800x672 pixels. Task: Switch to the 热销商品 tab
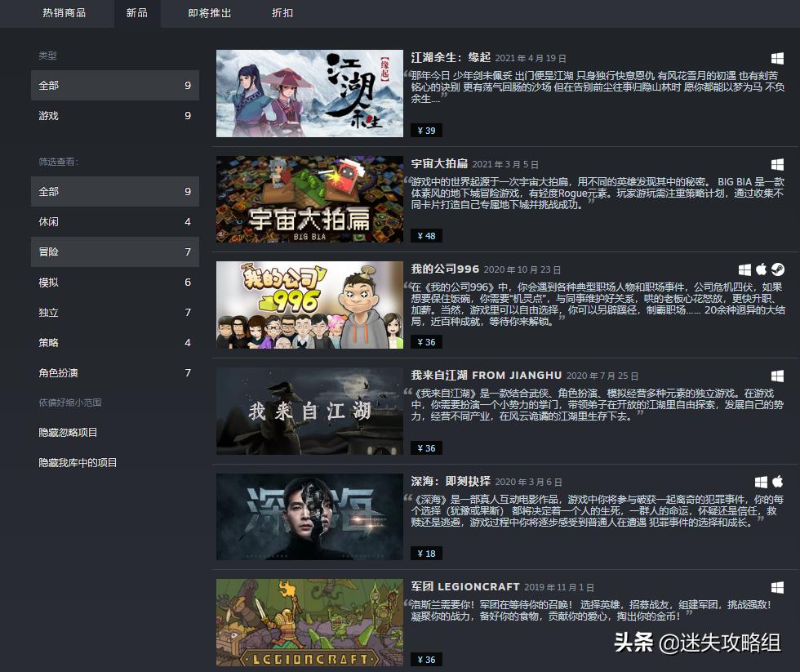point(65,13)
